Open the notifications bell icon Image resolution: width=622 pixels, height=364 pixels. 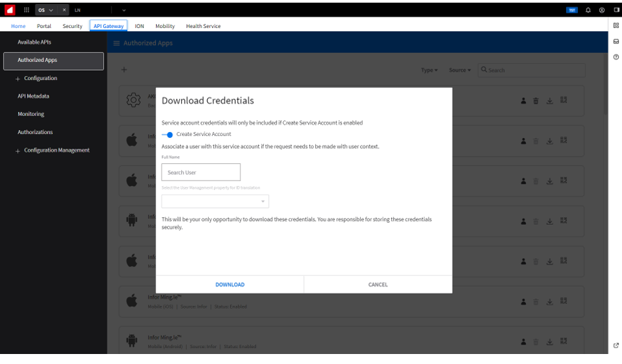[588, 9]
